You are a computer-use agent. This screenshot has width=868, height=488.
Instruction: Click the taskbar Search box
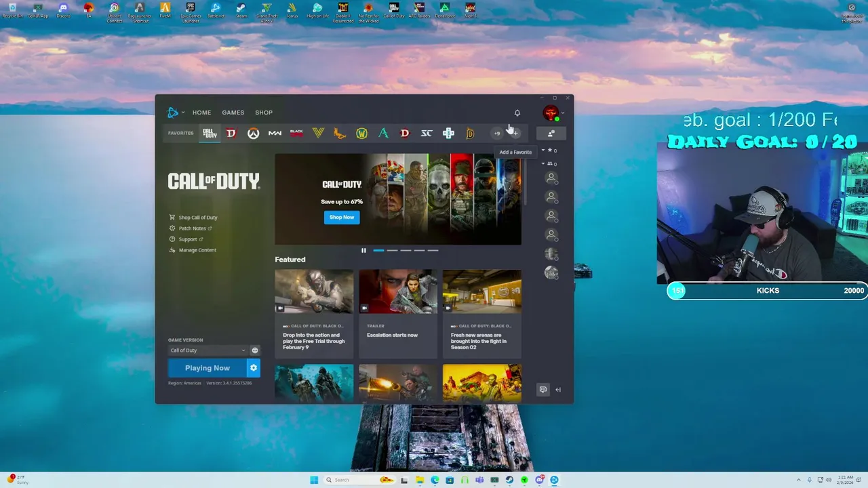click(x=359, y=480)
